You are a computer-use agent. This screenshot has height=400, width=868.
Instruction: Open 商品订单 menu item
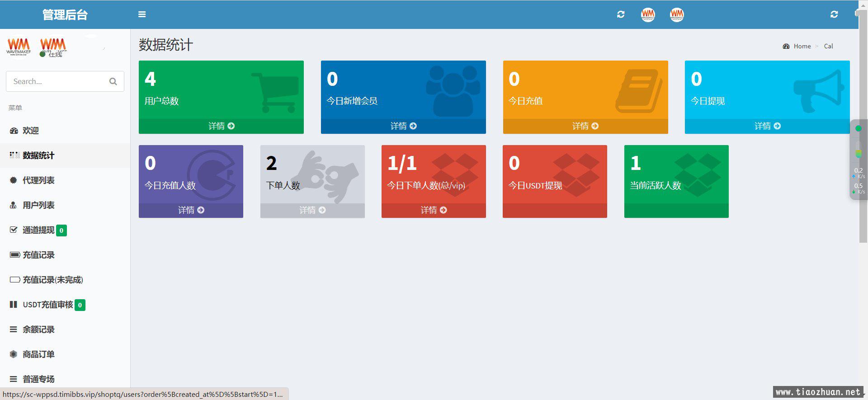(65, 354)
